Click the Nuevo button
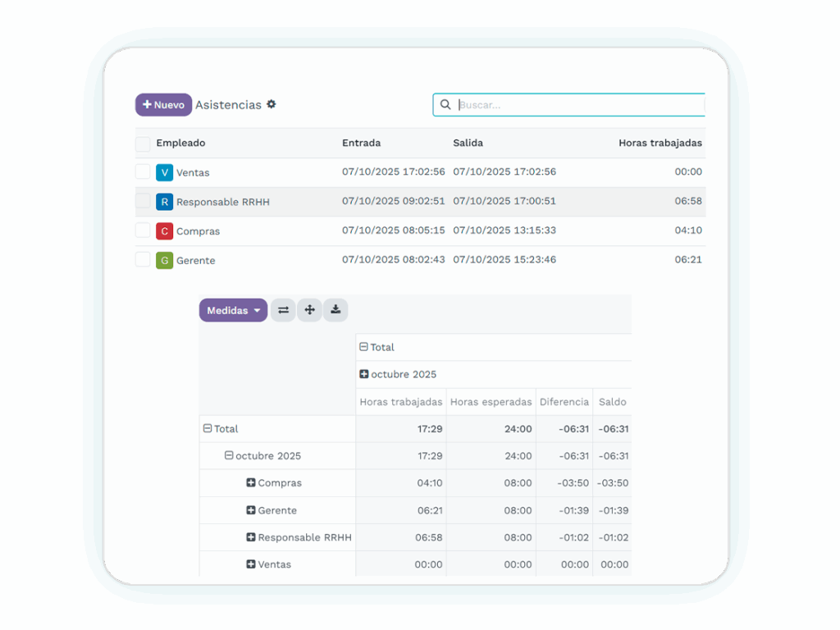The height and width of the screenshot is (630, 840). (x=163, y=105)
